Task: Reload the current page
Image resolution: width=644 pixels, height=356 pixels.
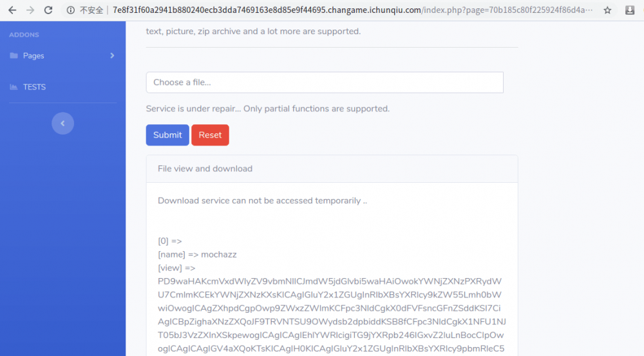Action: point(48,10)
